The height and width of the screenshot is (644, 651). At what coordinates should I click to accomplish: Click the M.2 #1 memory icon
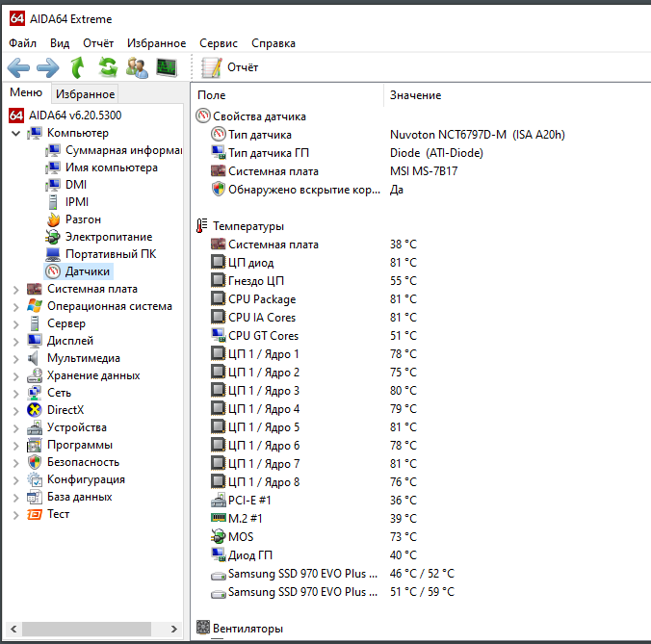tap(219, 518)
